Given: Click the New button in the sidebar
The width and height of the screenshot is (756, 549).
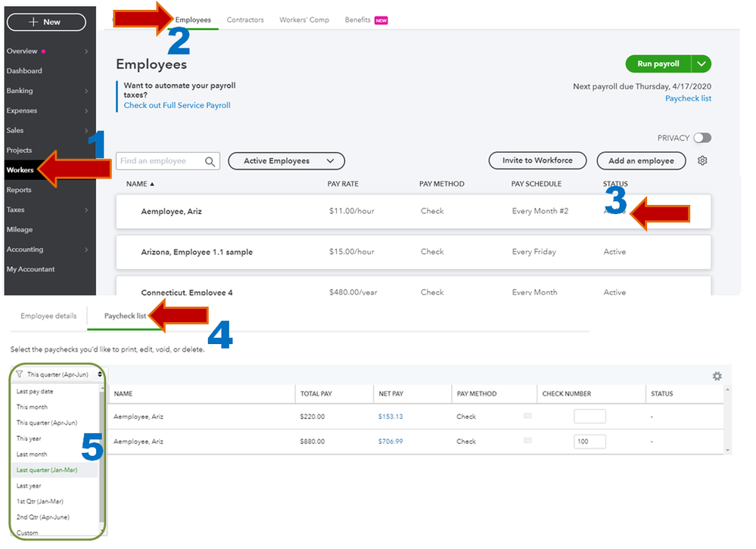Looking at the screenshot, I should click(46, 22).
